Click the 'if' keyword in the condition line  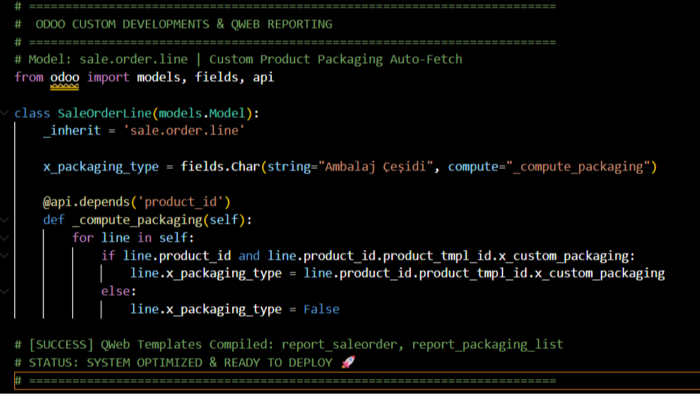pos(108,255)
